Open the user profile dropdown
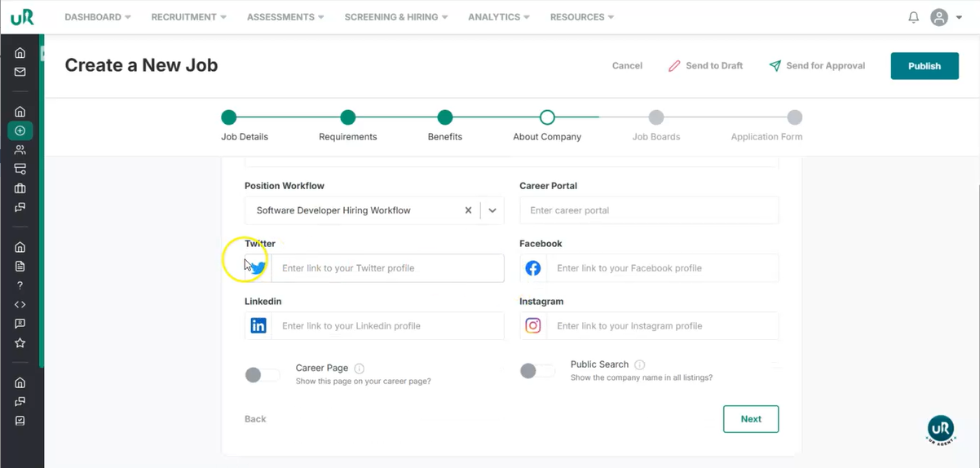This screenshot has height=468, width=980. point(946,17)
